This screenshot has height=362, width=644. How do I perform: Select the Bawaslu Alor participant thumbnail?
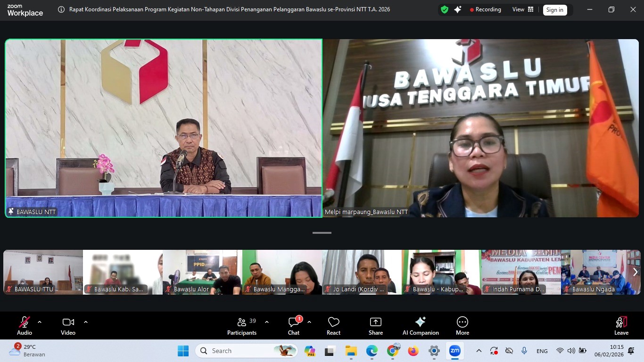(x=203, y=272)
